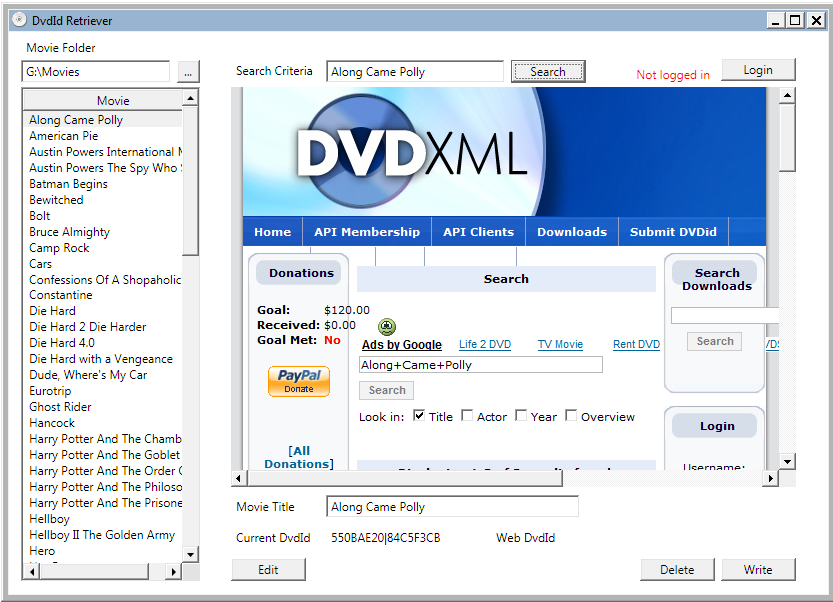Screen dimensions: 833x602
Task: Enable the Overview checkbox
Action: click(x=571, y=416)
